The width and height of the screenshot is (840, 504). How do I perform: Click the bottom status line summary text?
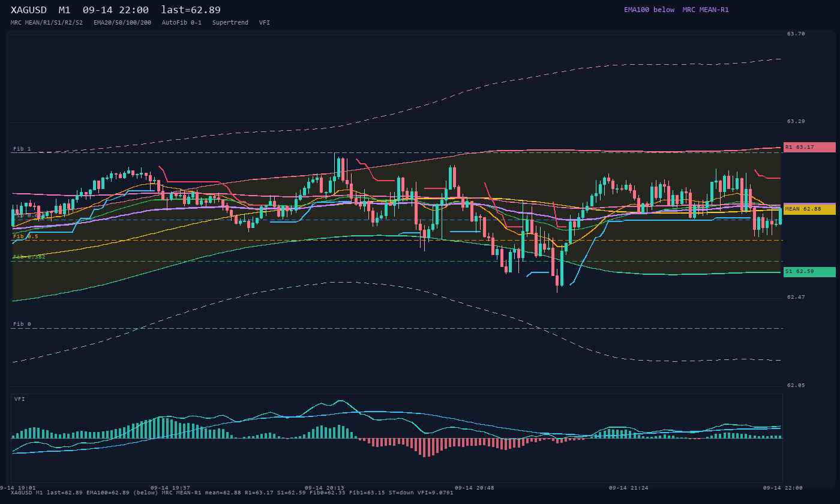click(232, 493)
